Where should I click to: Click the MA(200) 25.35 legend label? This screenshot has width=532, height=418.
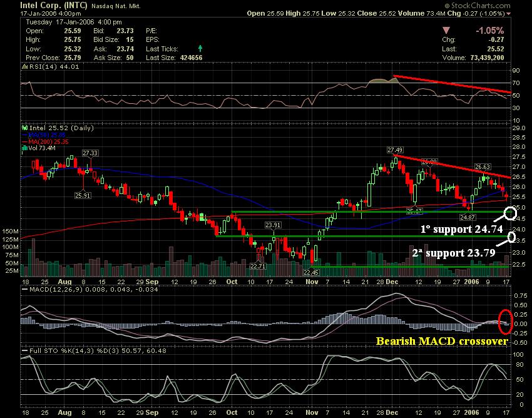pyautogui.click(x=49, y=142)
